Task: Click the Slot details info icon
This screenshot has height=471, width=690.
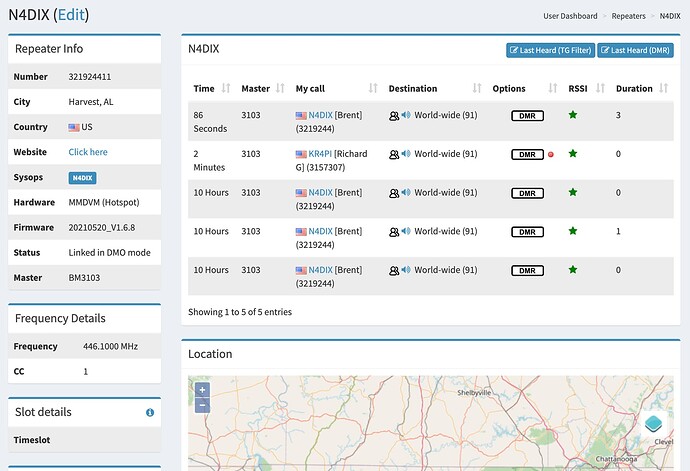Action: click(x=150, y=412)
